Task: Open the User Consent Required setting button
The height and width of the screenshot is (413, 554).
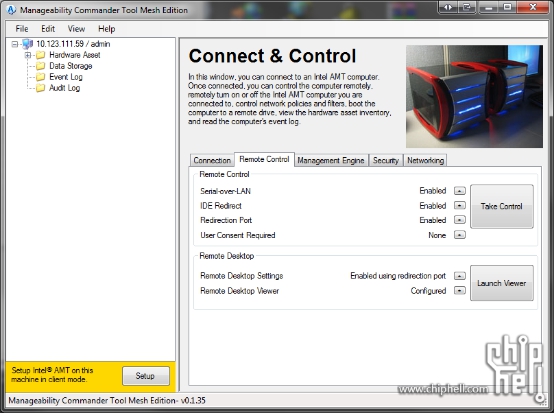Action: pos(460,235)
